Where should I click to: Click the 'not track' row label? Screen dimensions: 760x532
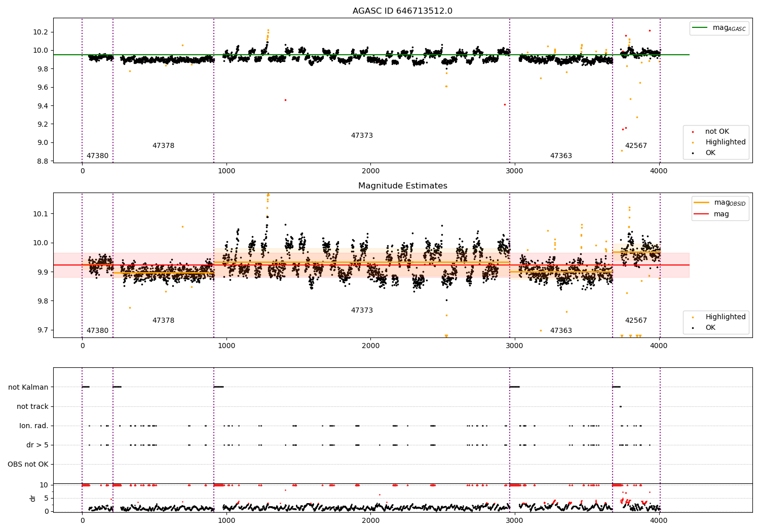pos(32,407)
